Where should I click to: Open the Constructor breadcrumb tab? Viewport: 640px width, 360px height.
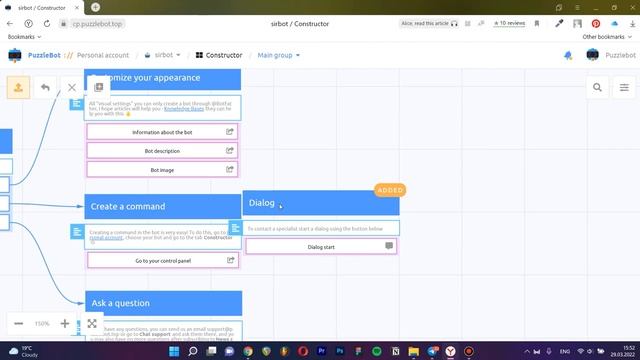pos(219,55)
